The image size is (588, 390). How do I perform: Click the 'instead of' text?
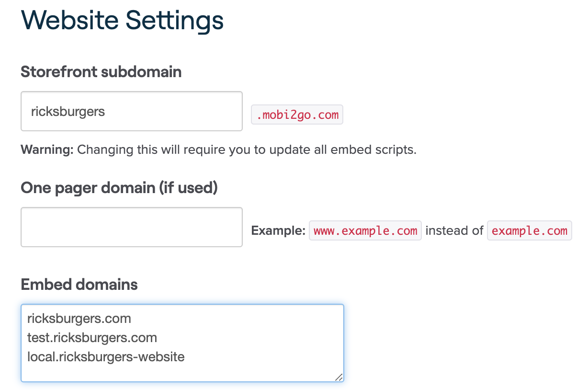[454, 231]
